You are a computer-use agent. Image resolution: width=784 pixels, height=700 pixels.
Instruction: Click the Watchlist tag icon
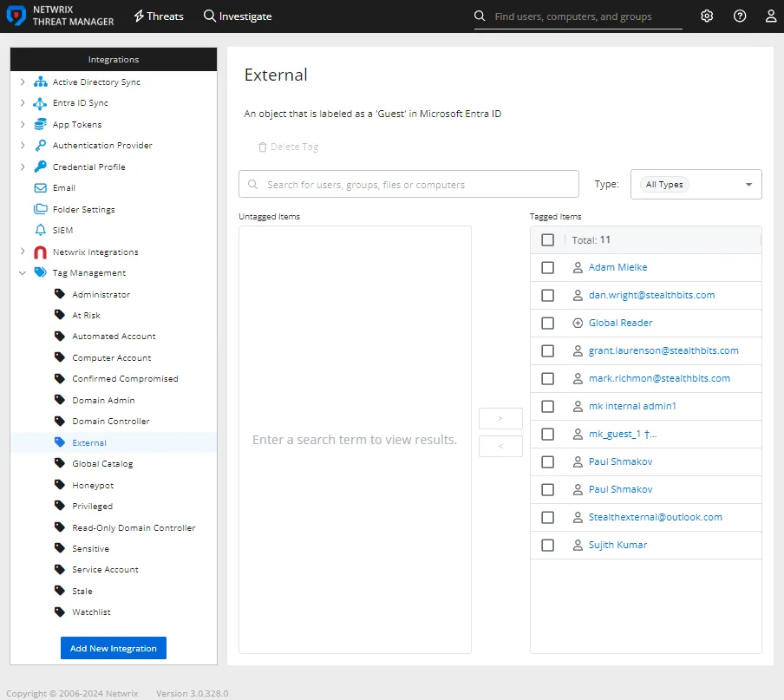(x=60, y=612)
